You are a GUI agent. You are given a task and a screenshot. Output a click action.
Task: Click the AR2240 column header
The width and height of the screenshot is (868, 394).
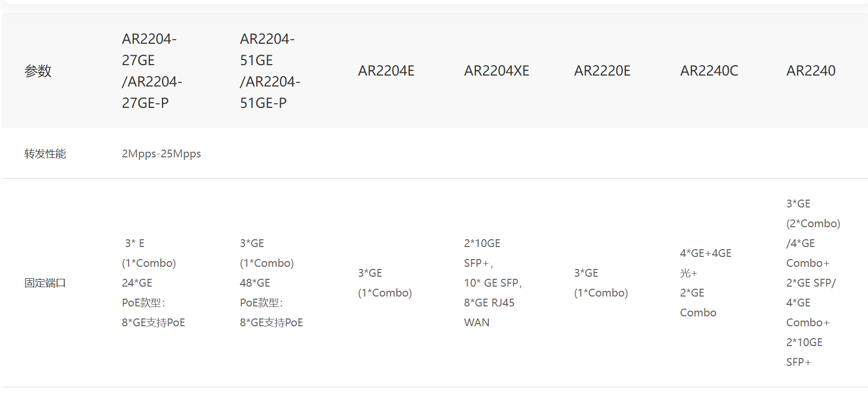click(x=811, y=71)
